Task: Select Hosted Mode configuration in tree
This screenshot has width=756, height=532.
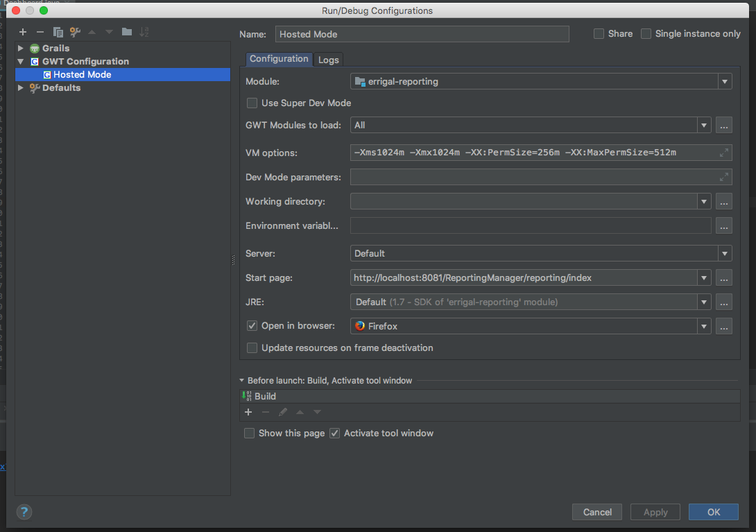Action: [x=82, y=75]
